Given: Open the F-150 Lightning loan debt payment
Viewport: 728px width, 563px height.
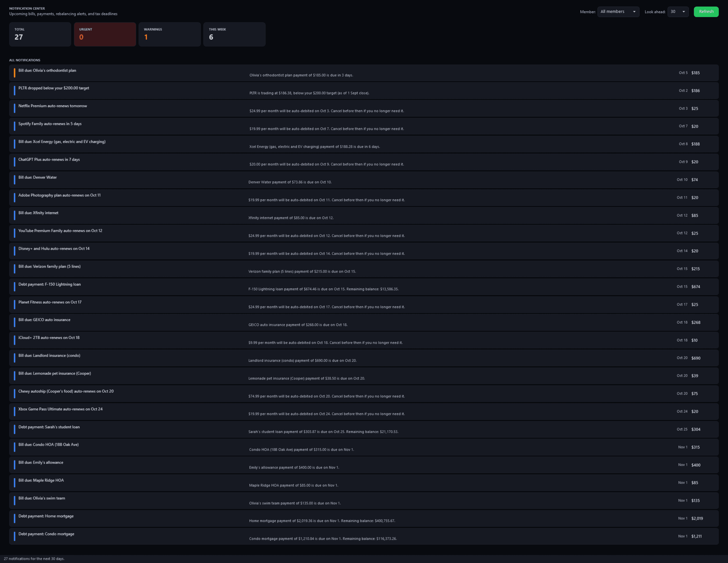Looking at the screenshot, I should point(364,287).
